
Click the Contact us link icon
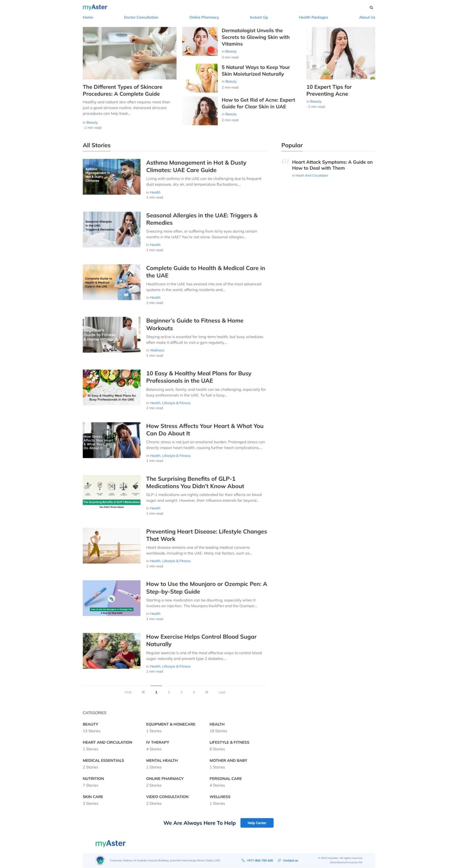click(x=279, y=860)
